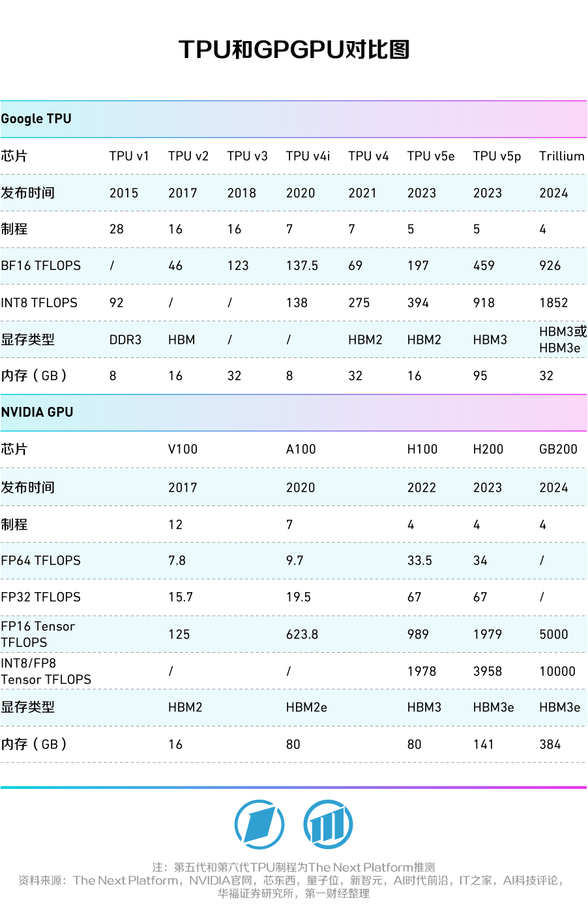
Task: Click the FP64 value '33.5'
Action: 420,560
